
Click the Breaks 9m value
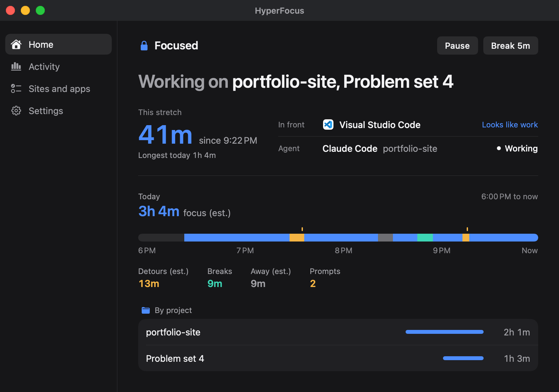215,284
